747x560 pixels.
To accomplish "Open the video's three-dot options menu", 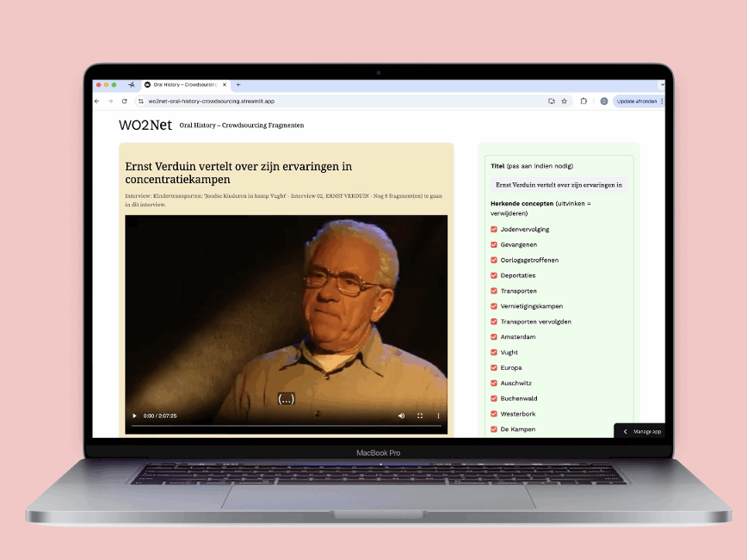I will point(438,415).
